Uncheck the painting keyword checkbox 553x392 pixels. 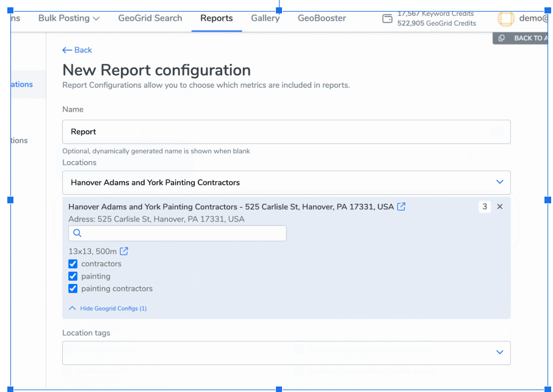point(73,276)
